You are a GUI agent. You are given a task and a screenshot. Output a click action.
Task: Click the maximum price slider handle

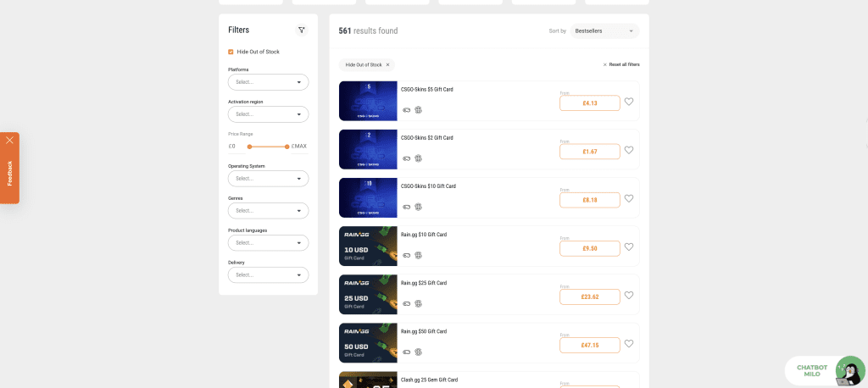pyautogui.click(x=287, y=147)
